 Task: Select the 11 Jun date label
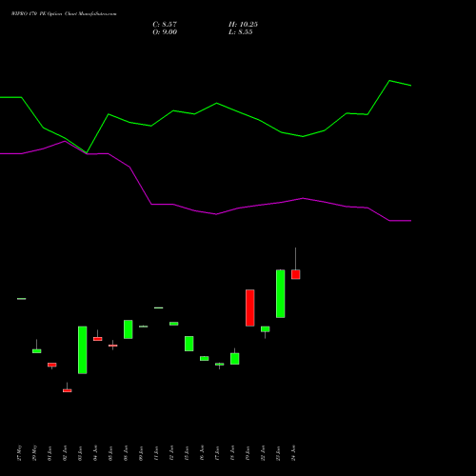pyautogui.click(x=157, y=453)
